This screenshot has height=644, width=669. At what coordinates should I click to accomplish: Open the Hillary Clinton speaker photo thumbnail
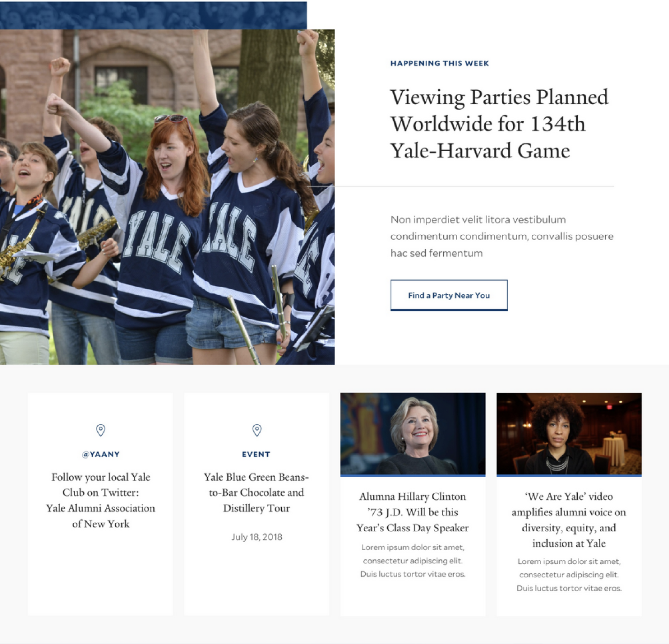413,434
